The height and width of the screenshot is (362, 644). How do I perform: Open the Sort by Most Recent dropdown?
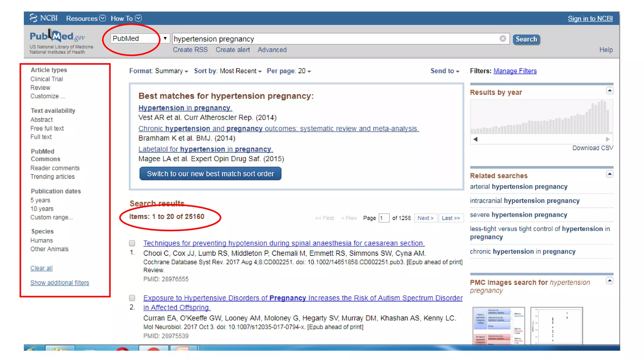228,71
